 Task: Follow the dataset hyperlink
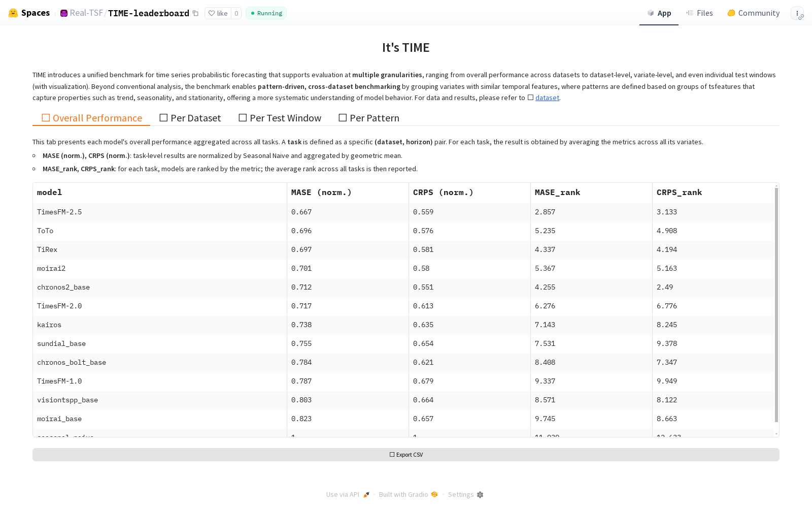coord(547,98)
